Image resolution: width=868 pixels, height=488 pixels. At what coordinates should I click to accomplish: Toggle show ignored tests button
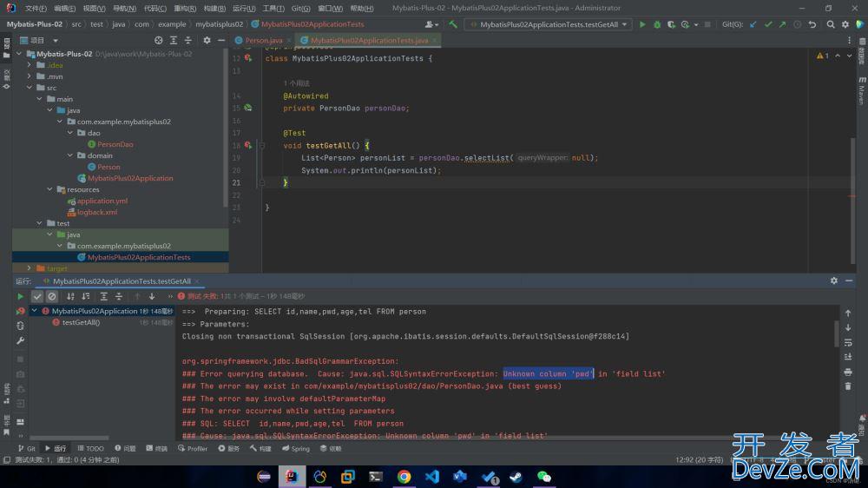pos(52,296)
